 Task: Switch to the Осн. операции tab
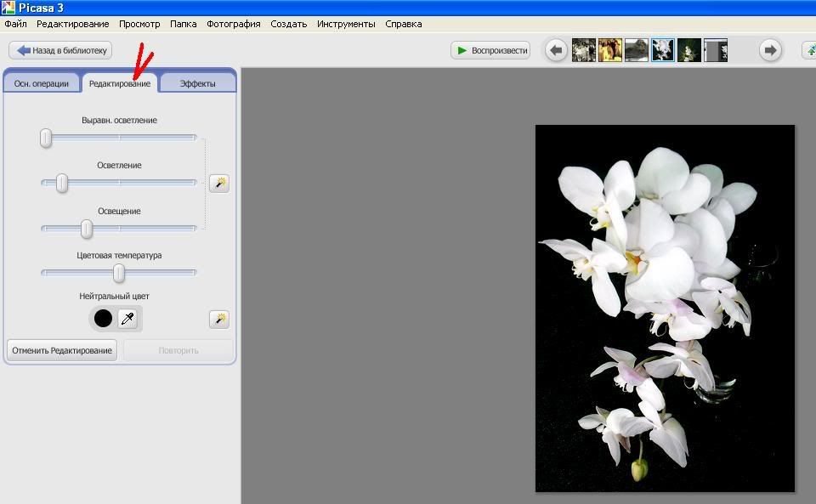pos(42,83)
